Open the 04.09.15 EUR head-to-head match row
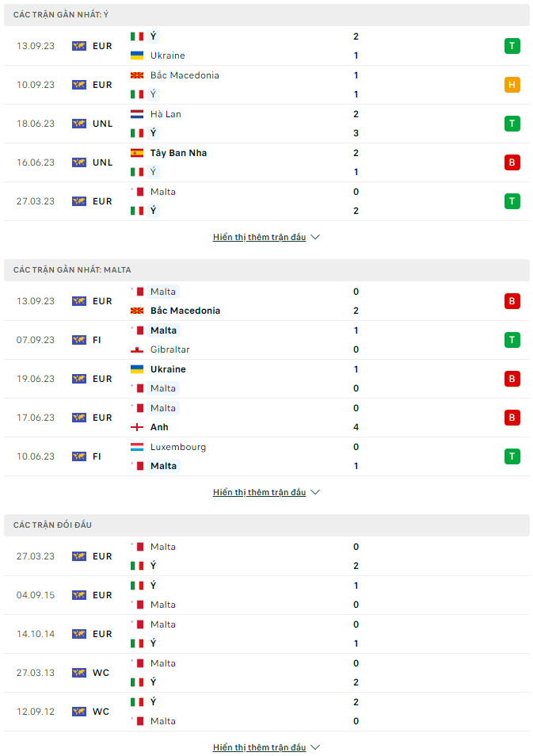 266,595
